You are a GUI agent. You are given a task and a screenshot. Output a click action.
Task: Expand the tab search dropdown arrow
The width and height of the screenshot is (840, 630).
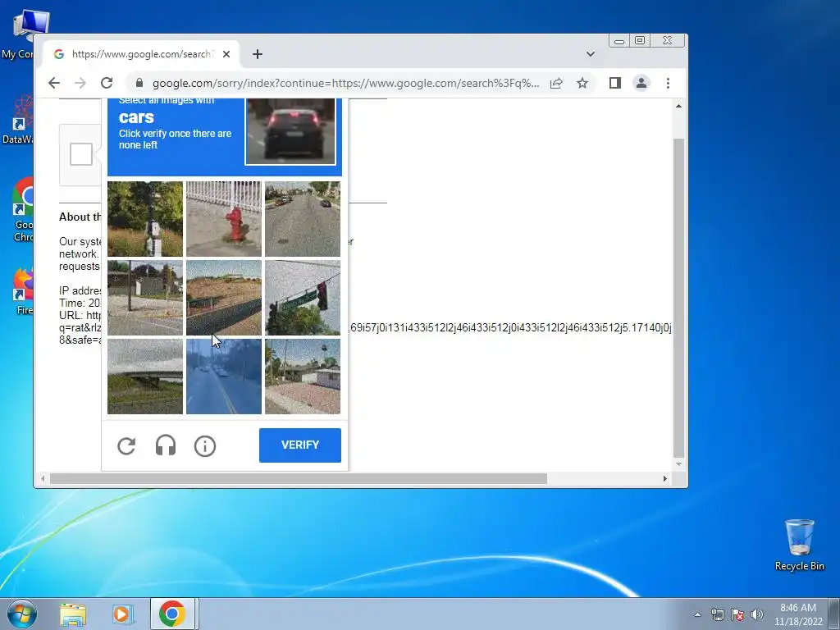coord(591,54)
